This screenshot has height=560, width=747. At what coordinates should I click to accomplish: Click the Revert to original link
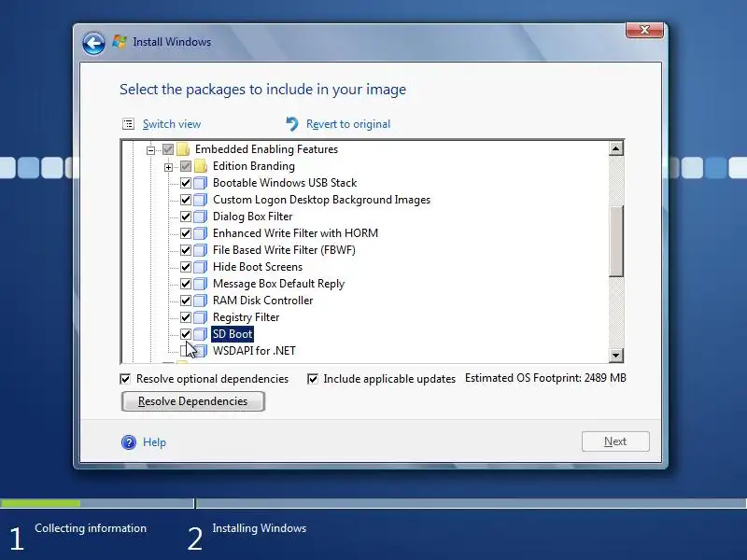coord(348,124)
